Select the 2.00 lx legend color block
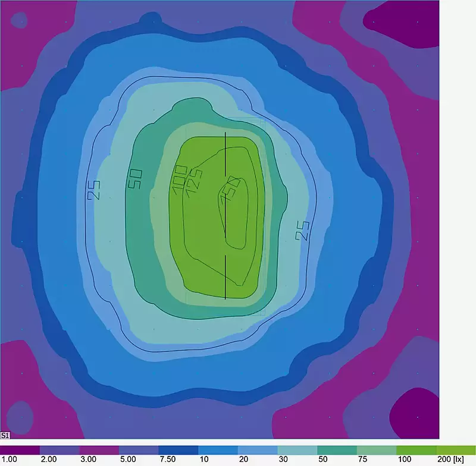 [59, 449]
